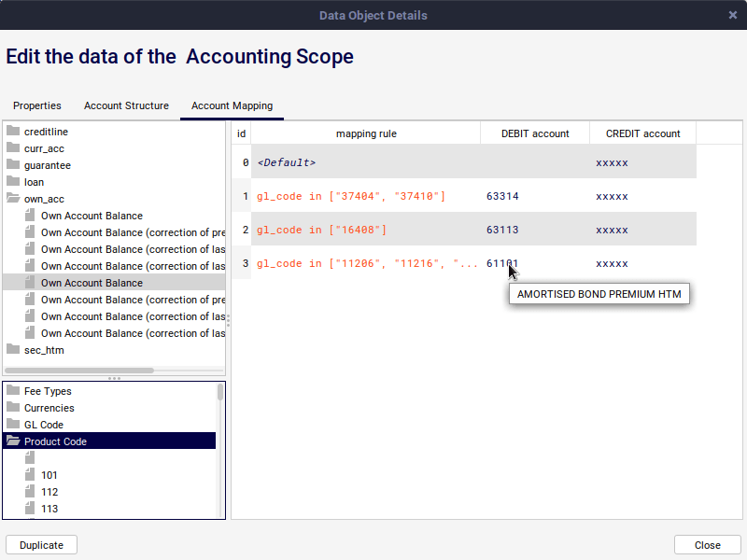Screen dimensions: 747x560
Task: Click the GL Code folder icon
Action: [13, 425]
